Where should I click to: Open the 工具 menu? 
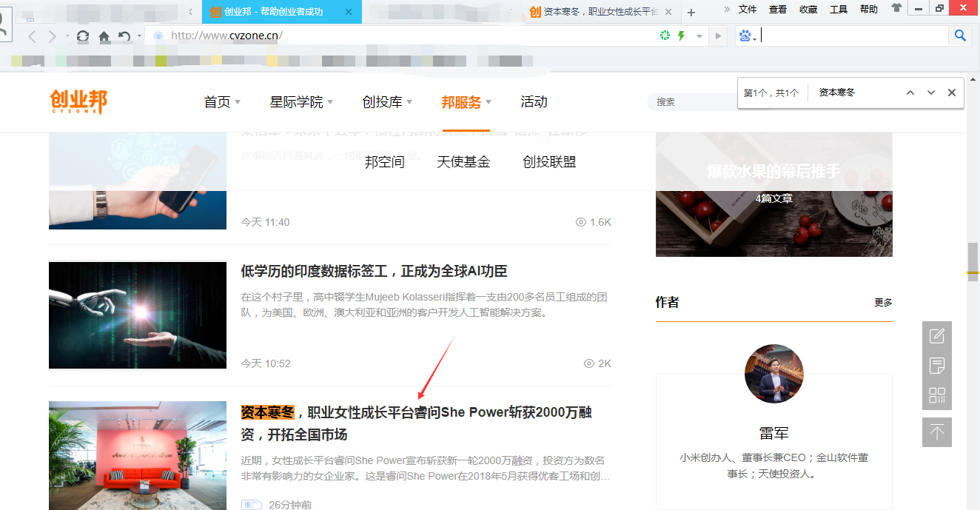[839, 9]
